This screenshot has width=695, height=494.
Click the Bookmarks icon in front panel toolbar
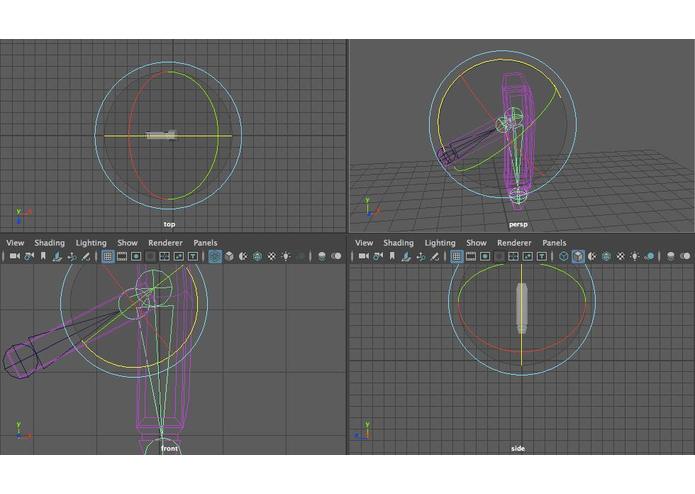point(43,256)
